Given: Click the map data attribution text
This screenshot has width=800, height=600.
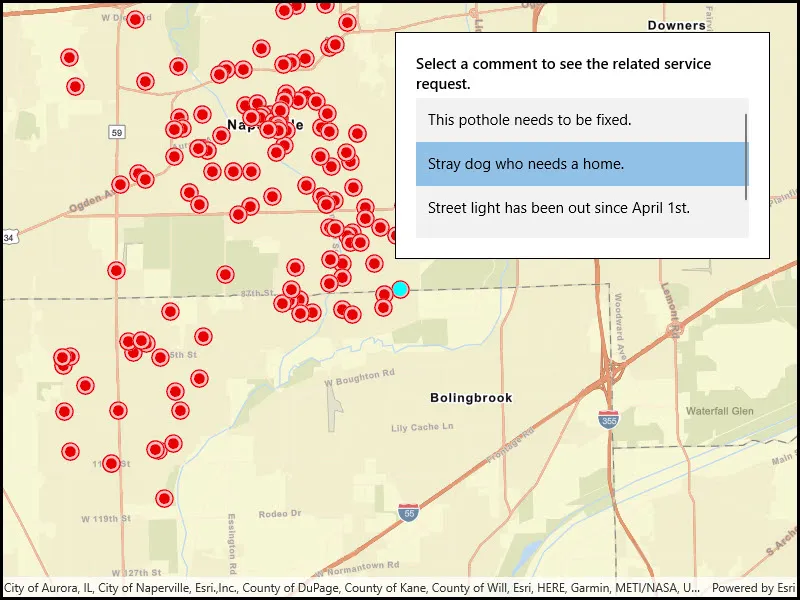Looking at the screenshot, I should [352, 587].
